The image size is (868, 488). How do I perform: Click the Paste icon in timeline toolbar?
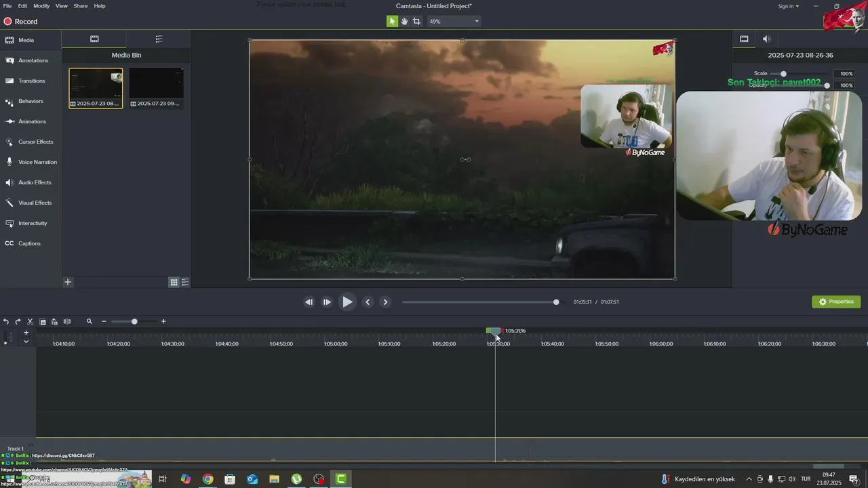tap(54, 322)
